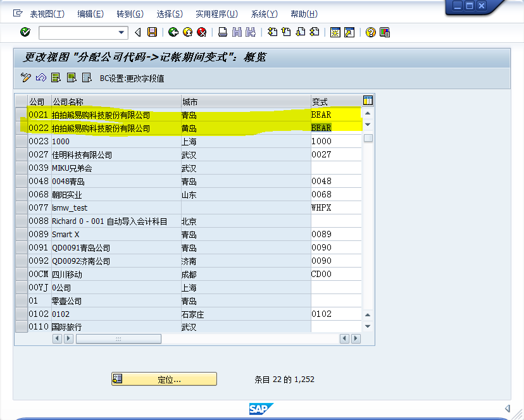
Task: Click the Undo change icon
Action: (41, 78)
